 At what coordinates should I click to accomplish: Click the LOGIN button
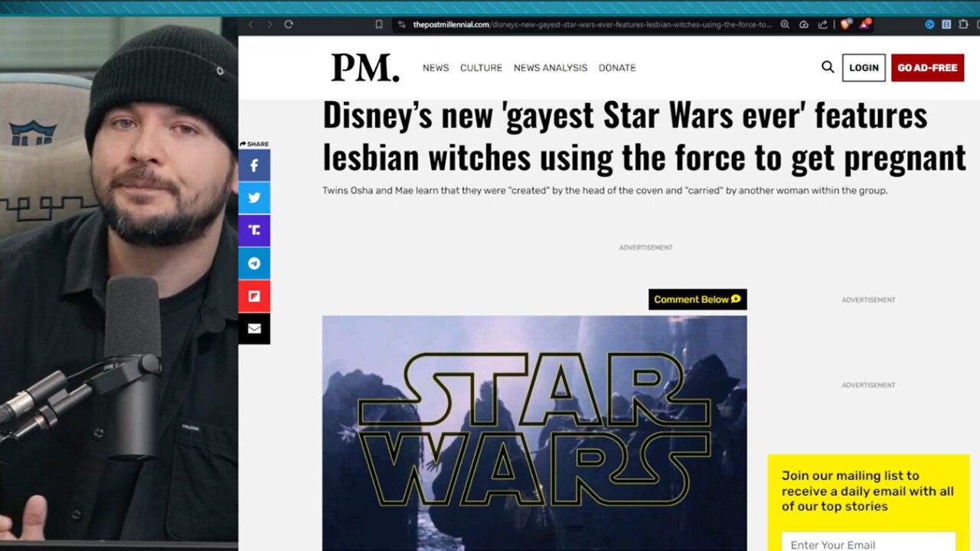tap(864, 67)
